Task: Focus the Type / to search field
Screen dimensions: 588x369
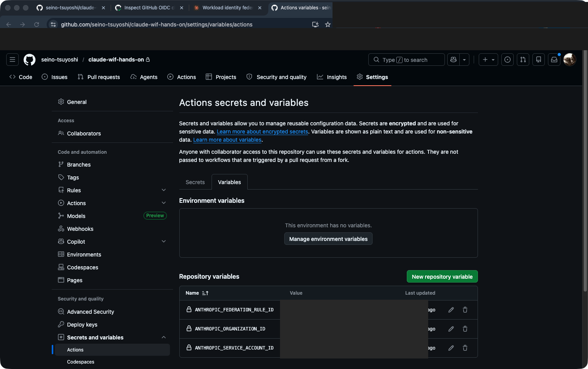Action: [406, 60]
